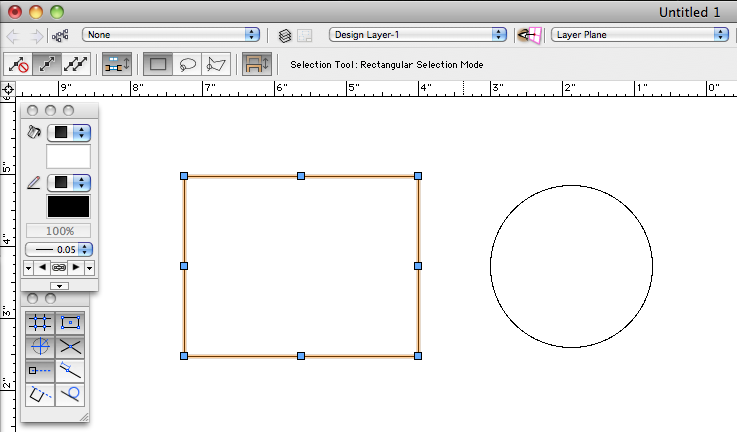
Task: Open the 0.05 line thickness dropdown
Action: [x=85, y=249]
